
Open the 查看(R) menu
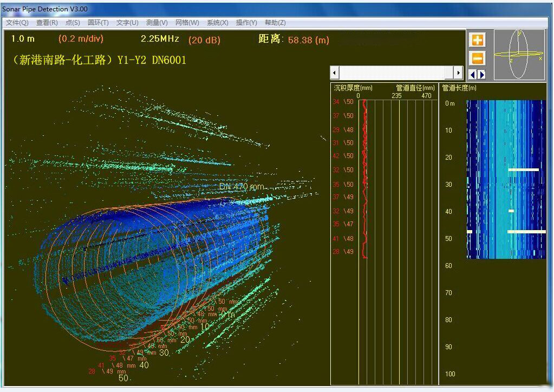tap(47, 23)
